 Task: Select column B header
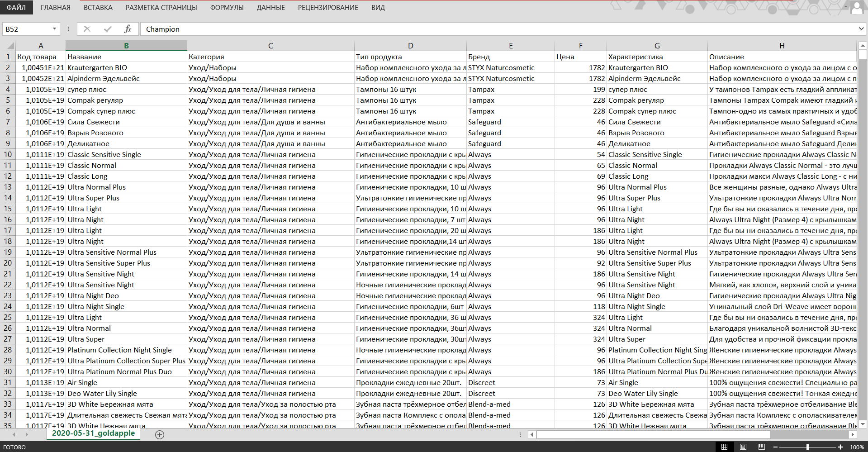click(x=126, y=46)
